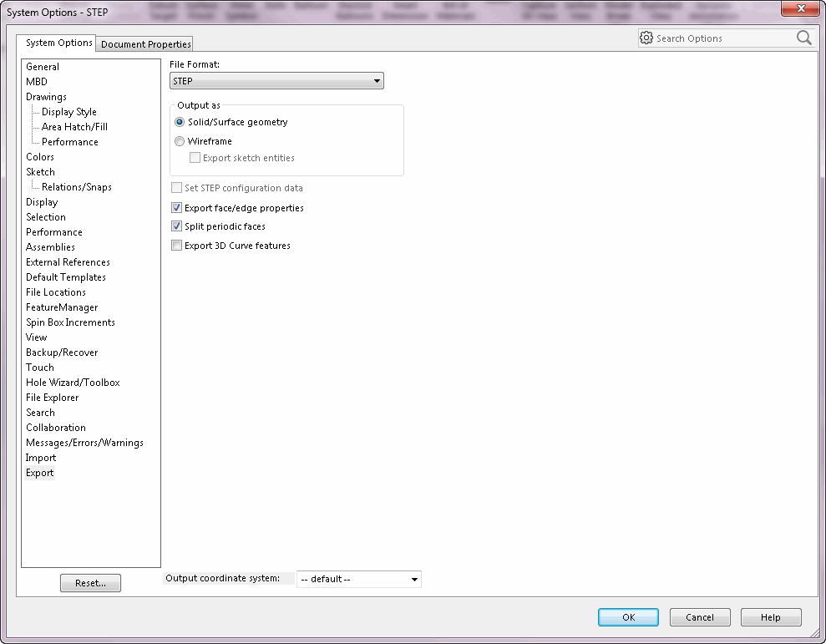This screenshot has height=644, width=826.
Task: Open the File Format STEP dropdown
Action: 276,81
